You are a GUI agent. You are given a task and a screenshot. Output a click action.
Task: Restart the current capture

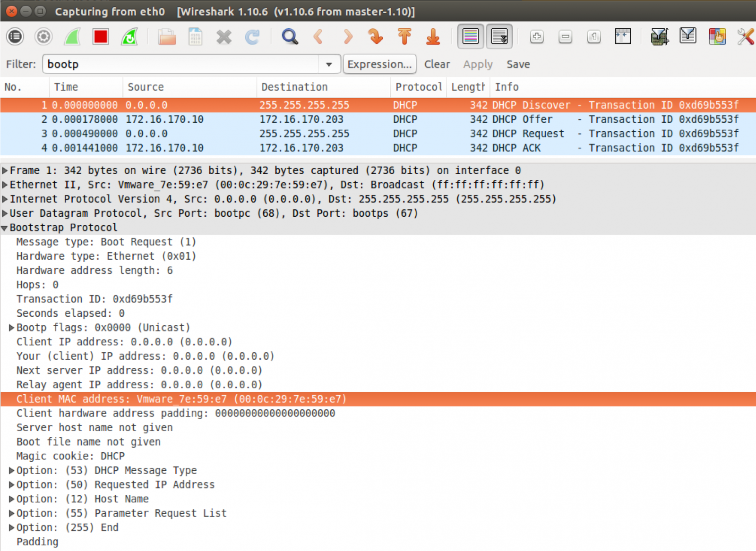pyautogui.click(x=129, y=36)
